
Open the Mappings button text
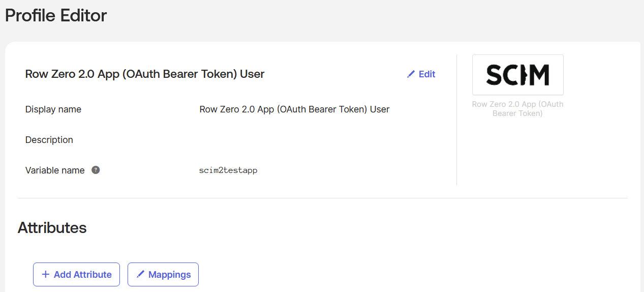pos(169,275)
